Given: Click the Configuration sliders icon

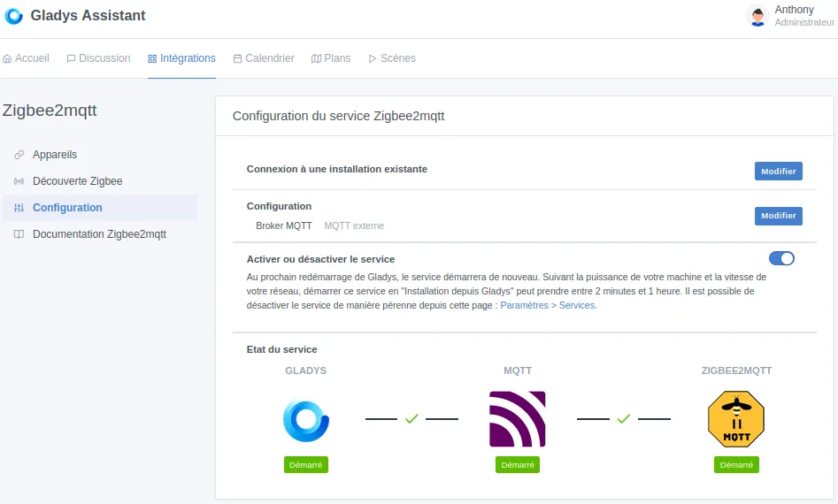Looking at the screenshot, I should (x=19, y=208).
